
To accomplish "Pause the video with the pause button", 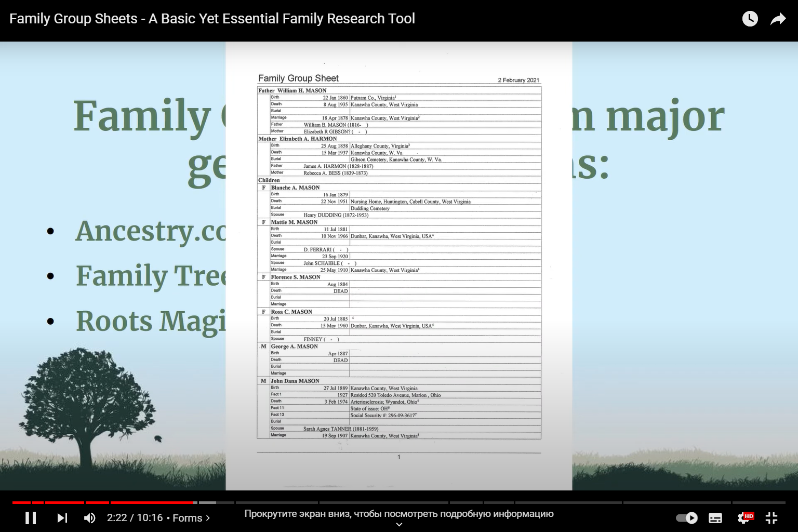I will coord(31,517).
